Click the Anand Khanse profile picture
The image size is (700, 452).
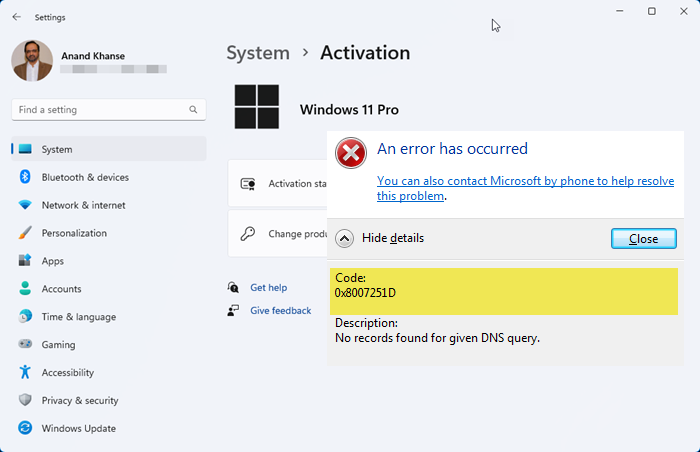tap(32, 60)
